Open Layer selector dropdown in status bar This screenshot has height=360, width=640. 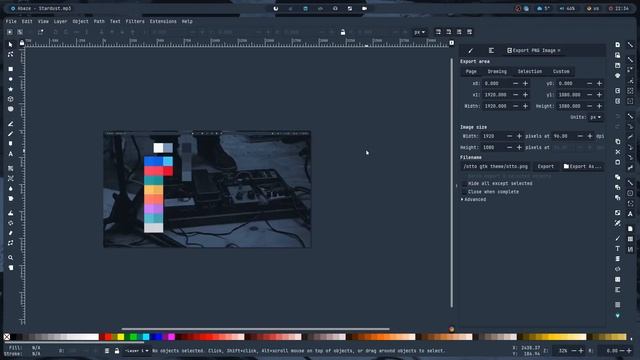click(136, 351)
